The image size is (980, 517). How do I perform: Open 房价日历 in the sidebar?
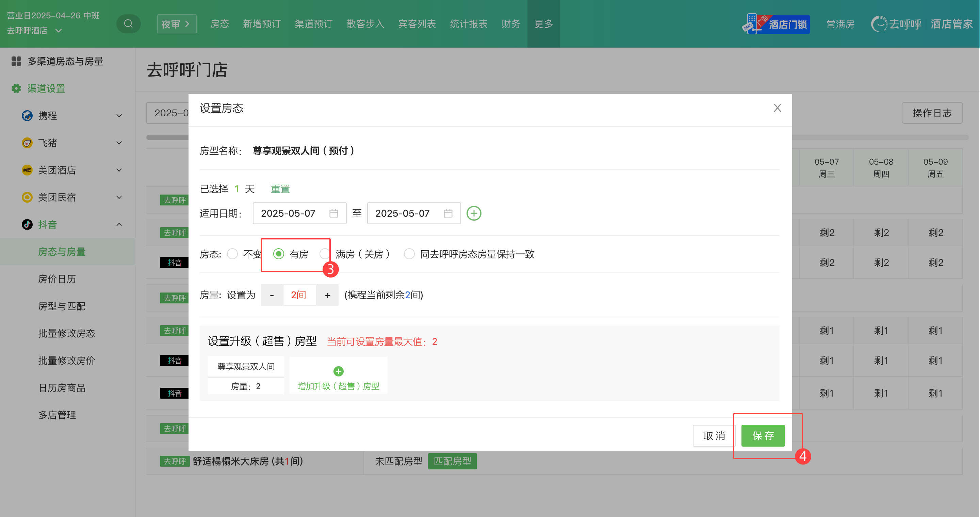[57, 279]
